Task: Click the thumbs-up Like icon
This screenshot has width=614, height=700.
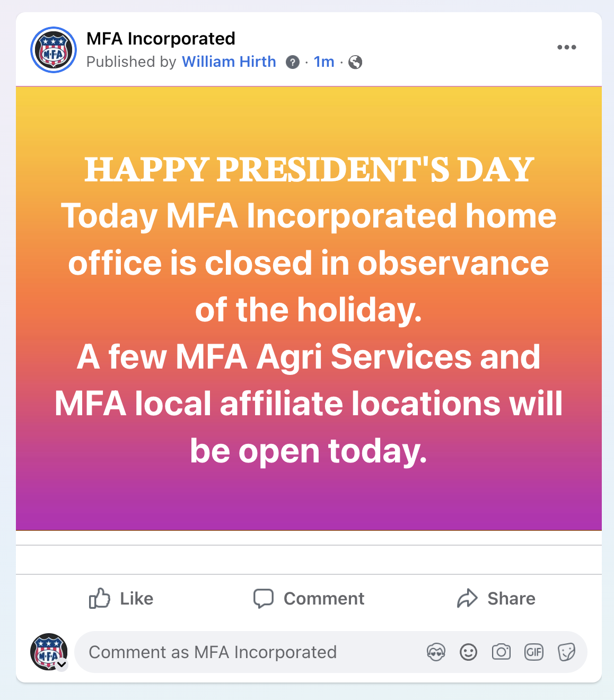Action: pyautogui.click(x=99, y=598)
